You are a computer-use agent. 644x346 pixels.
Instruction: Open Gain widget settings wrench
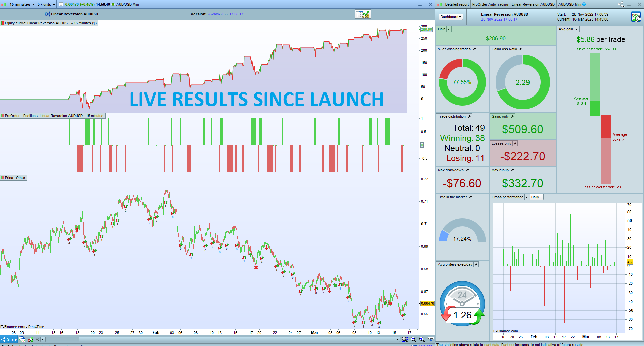449,29
